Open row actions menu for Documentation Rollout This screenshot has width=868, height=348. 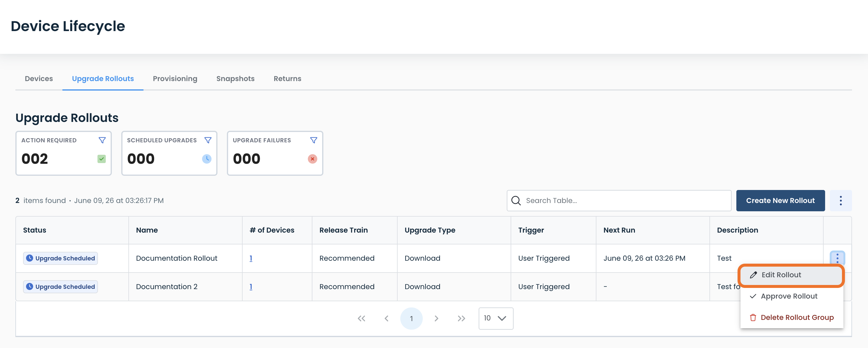coord(837,258)
